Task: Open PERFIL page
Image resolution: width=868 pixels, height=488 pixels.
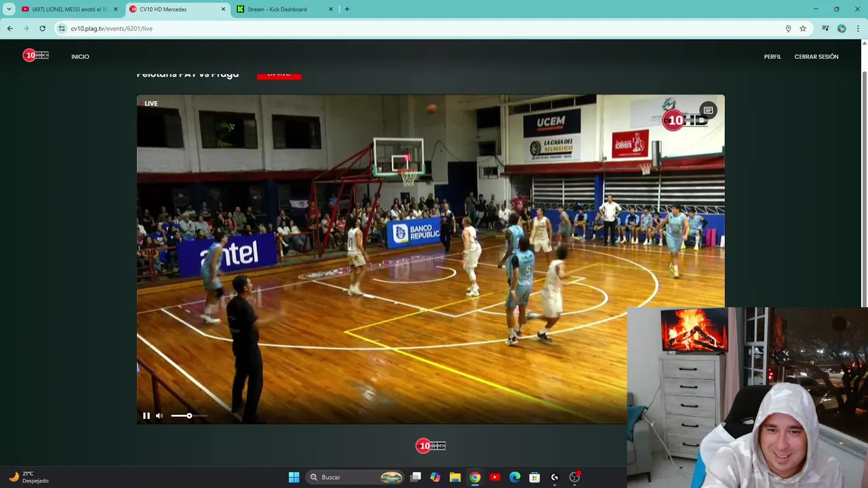Action: click(772, 57)
